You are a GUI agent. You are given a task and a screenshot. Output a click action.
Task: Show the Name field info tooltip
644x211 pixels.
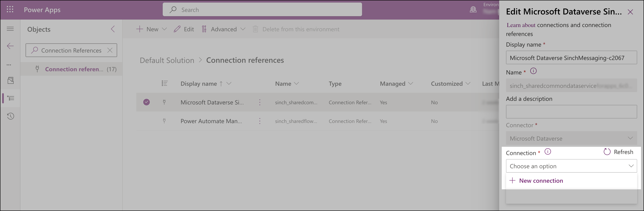click(x=533, y=71)
